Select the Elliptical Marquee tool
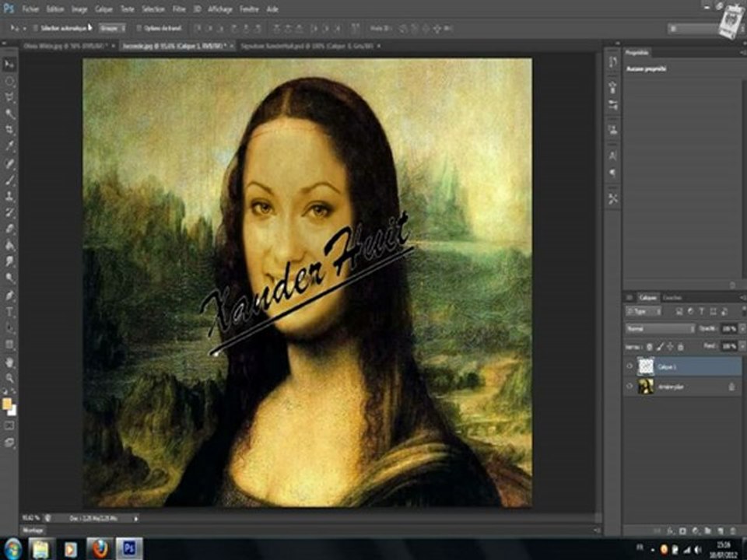This screenshot has height=560, width=747. coord(9,81)
